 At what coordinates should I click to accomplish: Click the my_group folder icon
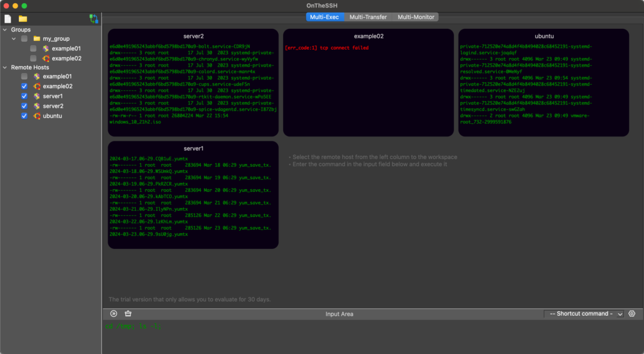pos(36,39)
